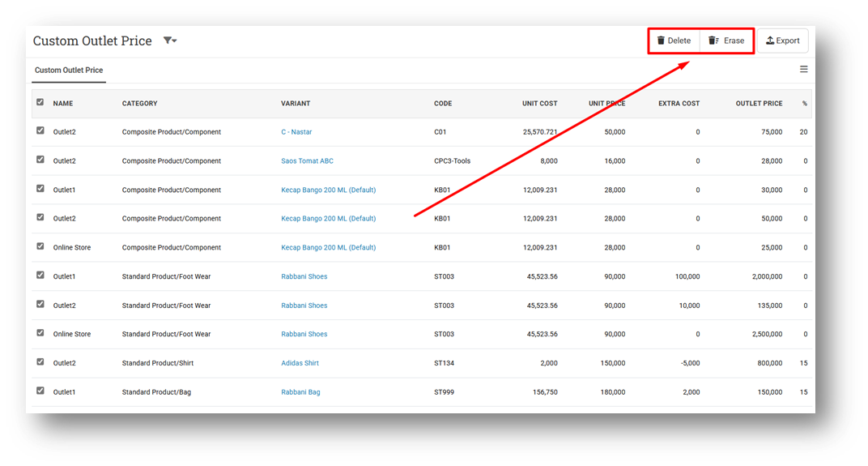Screen dimensions: 868x466
Task: Click the 75,000 outlet price cell
Action: [772, 132]
